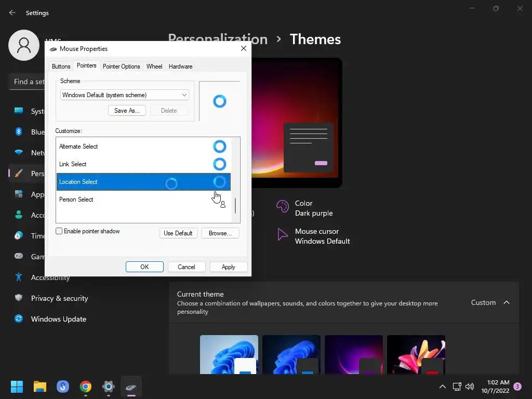Click Browse... to choose a cursor

tap(220, 233)
